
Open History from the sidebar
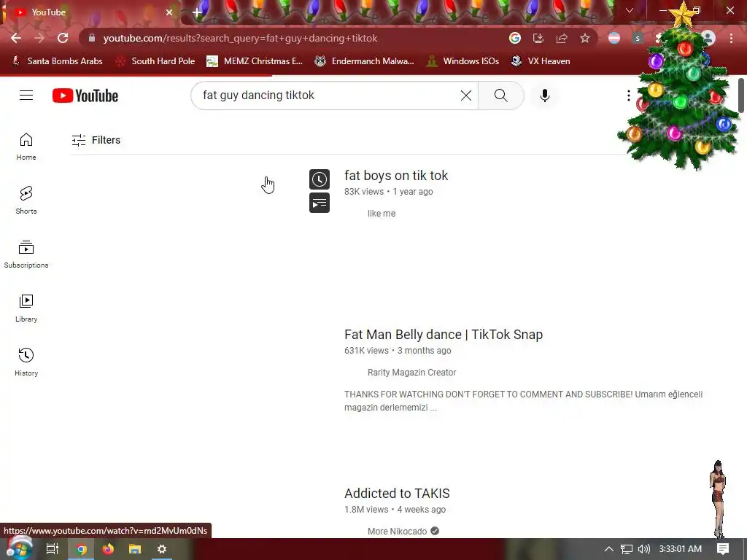26,362
